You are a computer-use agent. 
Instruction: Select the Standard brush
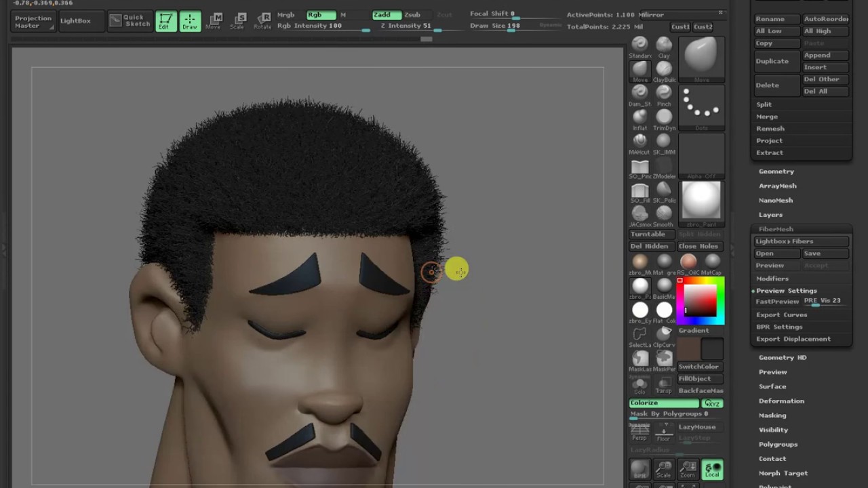tap(639, 46)
